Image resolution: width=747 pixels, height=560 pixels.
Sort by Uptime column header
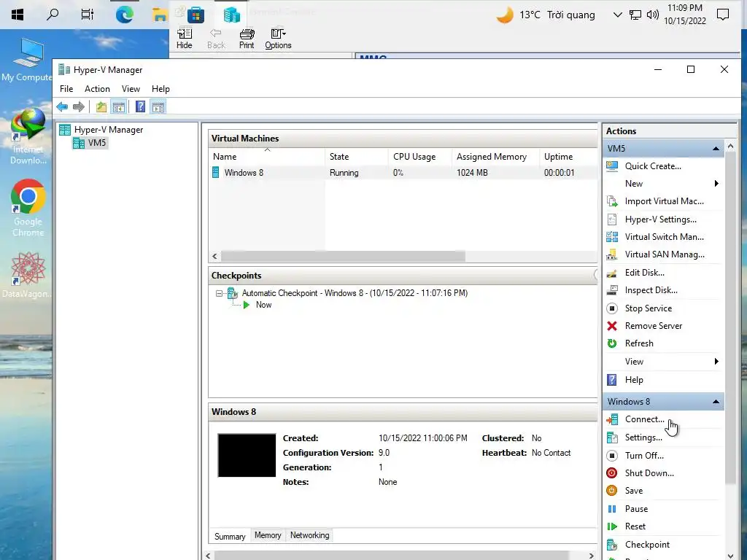pos(568,157)
